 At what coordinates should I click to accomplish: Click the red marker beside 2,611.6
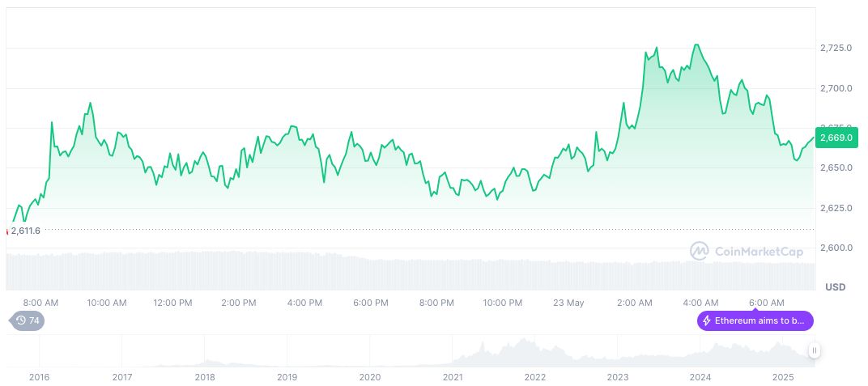coord(7,231)
